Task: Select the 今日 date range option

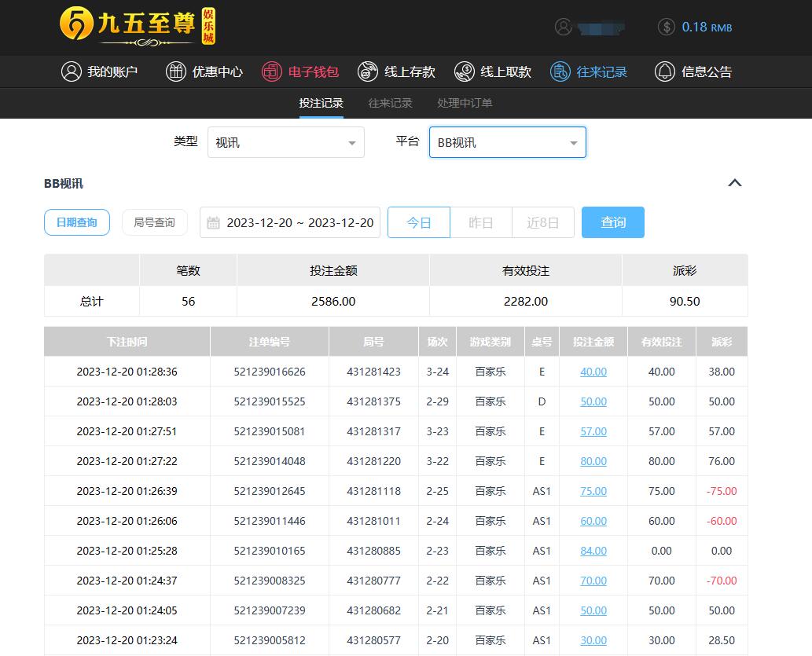Action: [419, 222]
